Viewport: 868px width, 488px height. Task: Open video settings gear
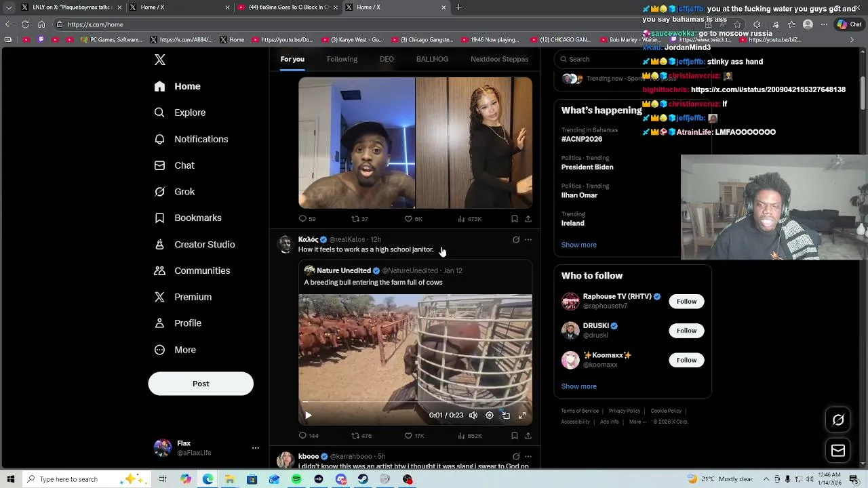[x=490, y=415]
